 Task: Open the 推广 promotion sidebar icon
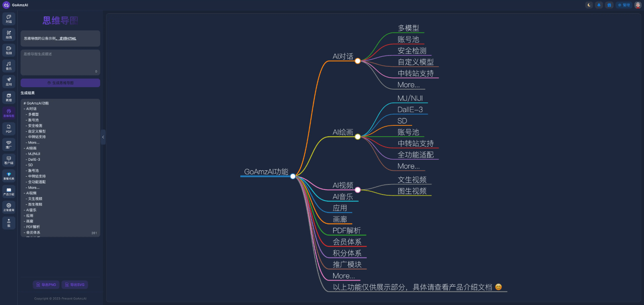pyautogui.click(x=9, y=144)
